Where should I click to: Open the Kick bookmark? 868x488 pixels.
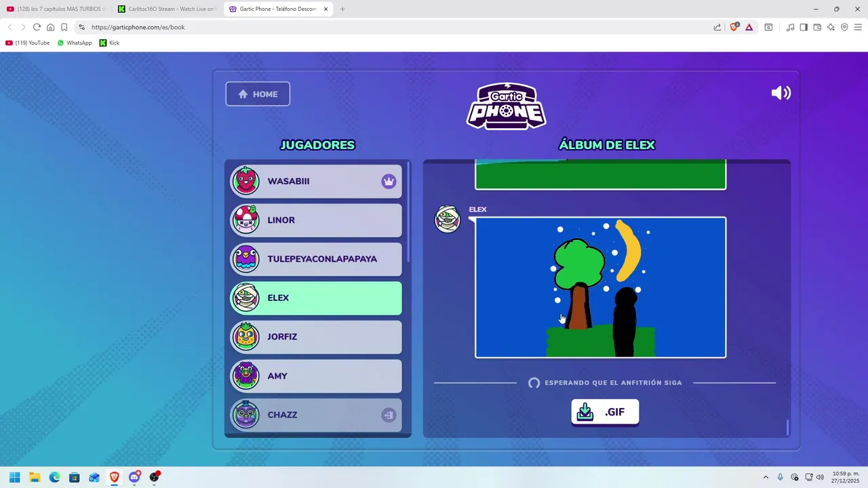109,43
